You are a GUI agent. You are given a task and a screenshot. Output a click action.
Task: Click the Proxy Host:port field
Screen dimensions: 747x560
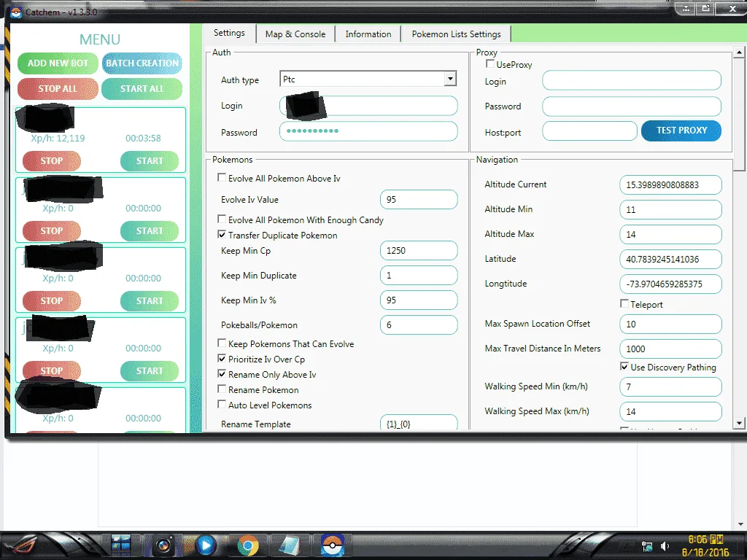point(589,131)
